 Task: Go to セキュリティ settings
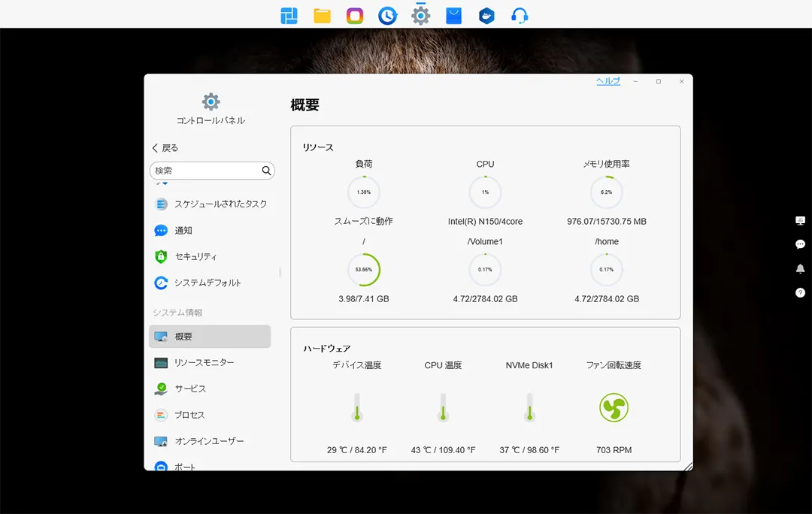[195, 256]
